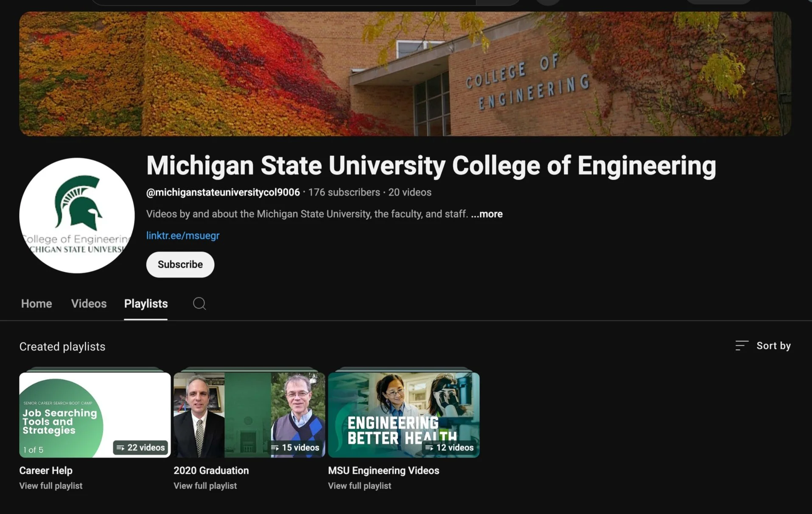The height and width of the screenshot is (514, 812).
Task: Click the Career Help playlist title
Action: [x=46, y=470]
